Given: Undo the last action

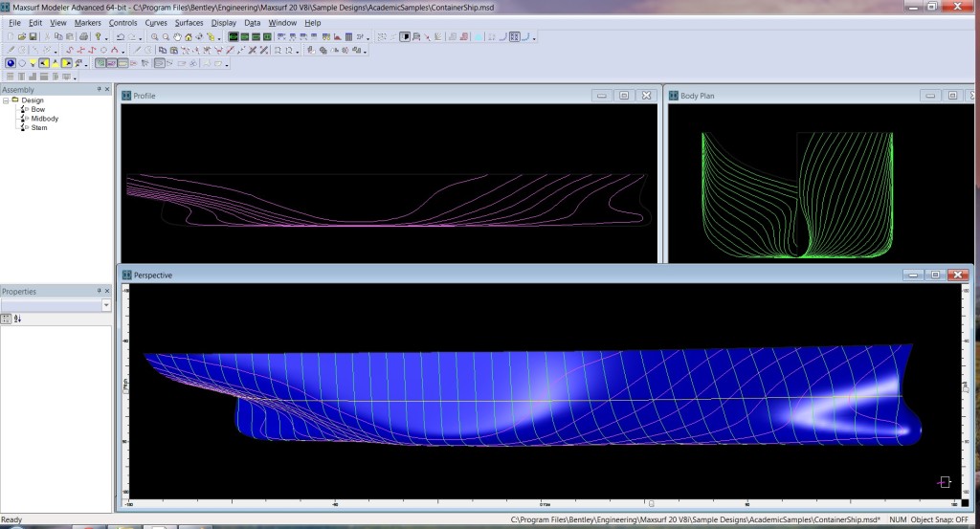Looking at the screenshot, I should point(121,37).
